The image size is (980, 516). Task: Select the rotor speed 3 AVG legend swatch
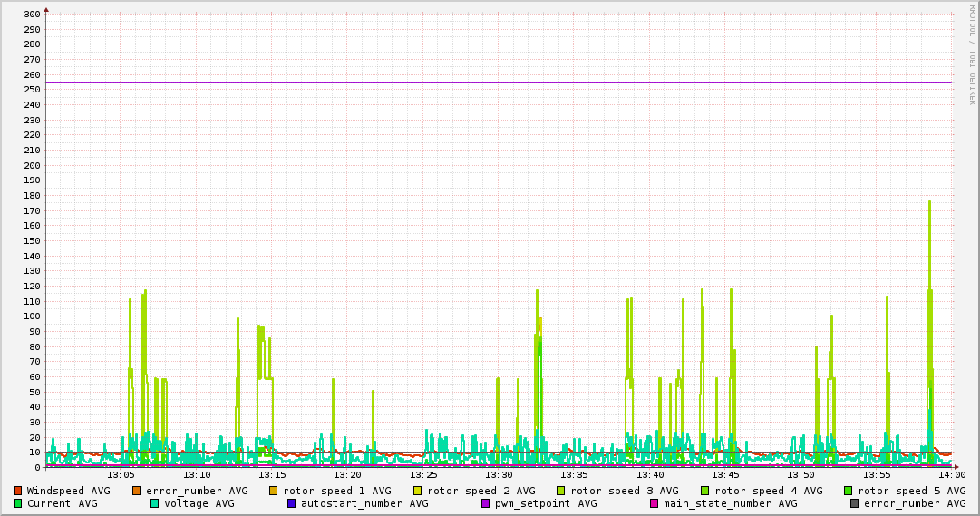(561, 491)
